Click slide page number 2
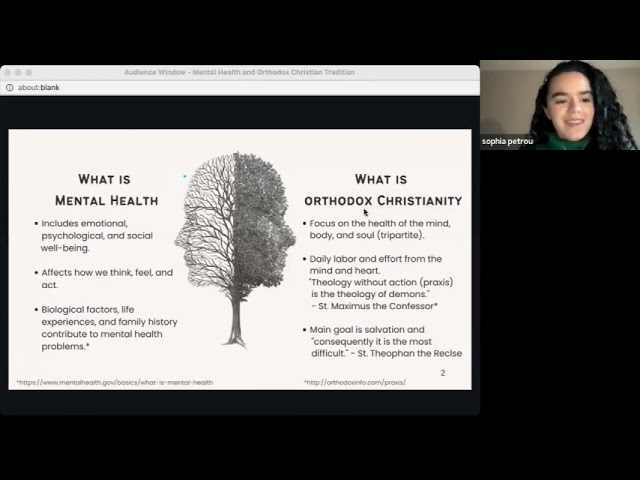 point(443,373)
